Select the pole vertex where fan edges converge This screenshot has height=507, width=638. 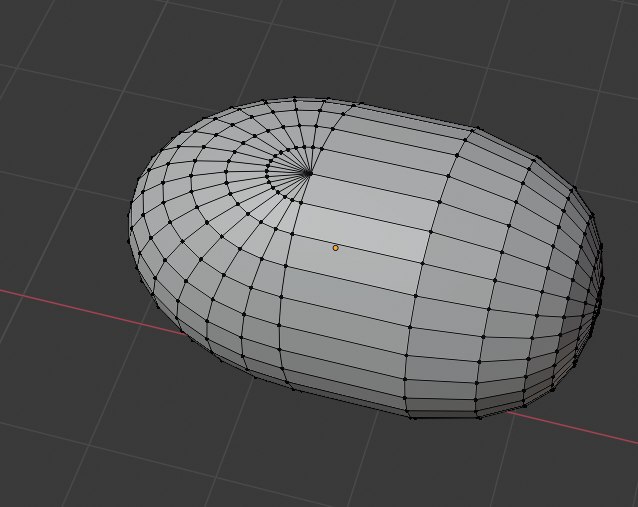[309, 174]
